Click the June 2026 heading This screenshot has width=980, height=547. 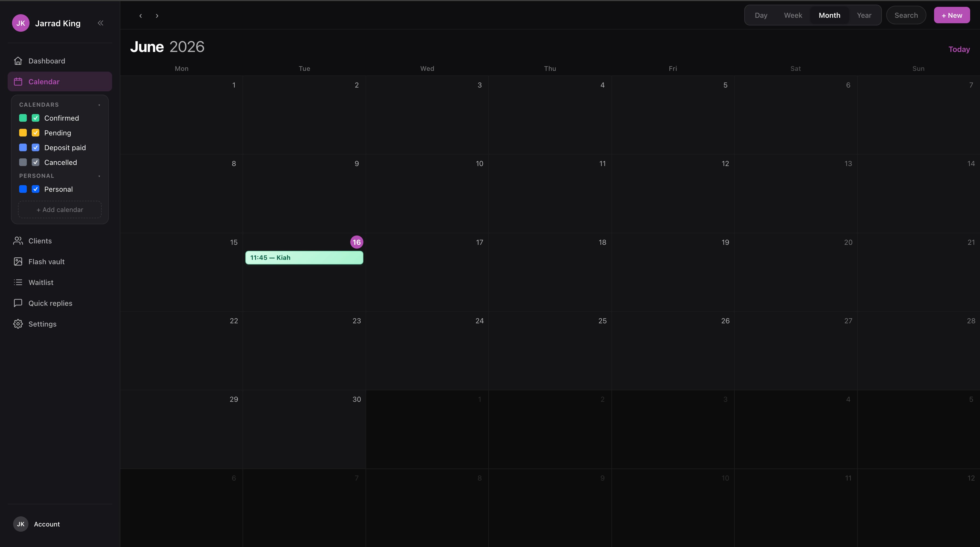coord(167,47)
